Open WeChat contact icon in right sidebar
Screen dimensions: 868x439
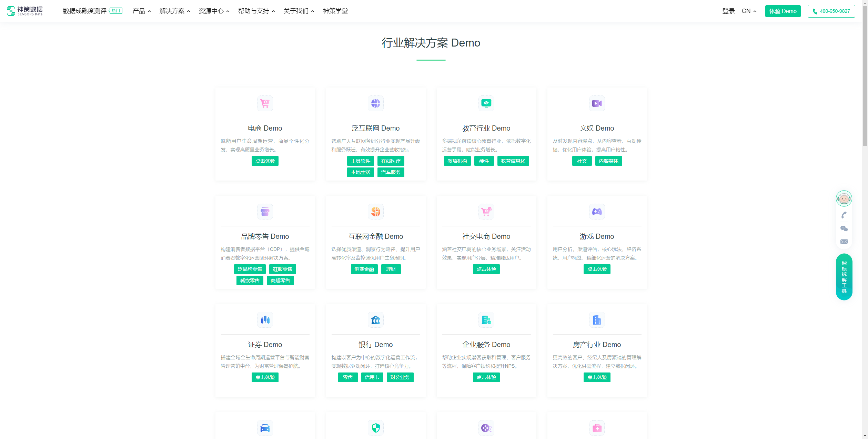(844, 228)
